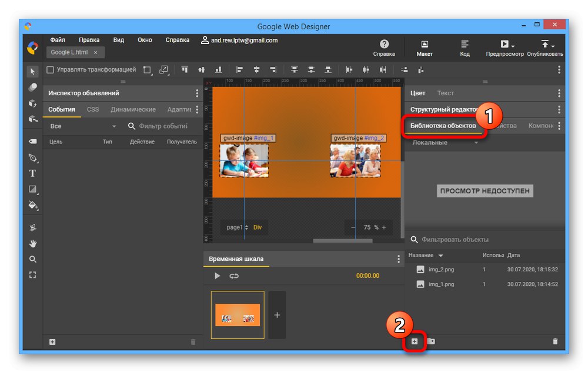This screenshot has height=373, width=588.
Task: Select the img_2.png library item
Action: (x=441, y=270)
